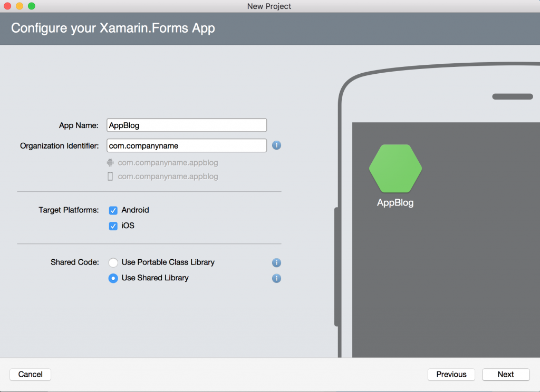Select Use Portable Class Library radio button
The height and width of the screenshot is (392, 540).
113,262
